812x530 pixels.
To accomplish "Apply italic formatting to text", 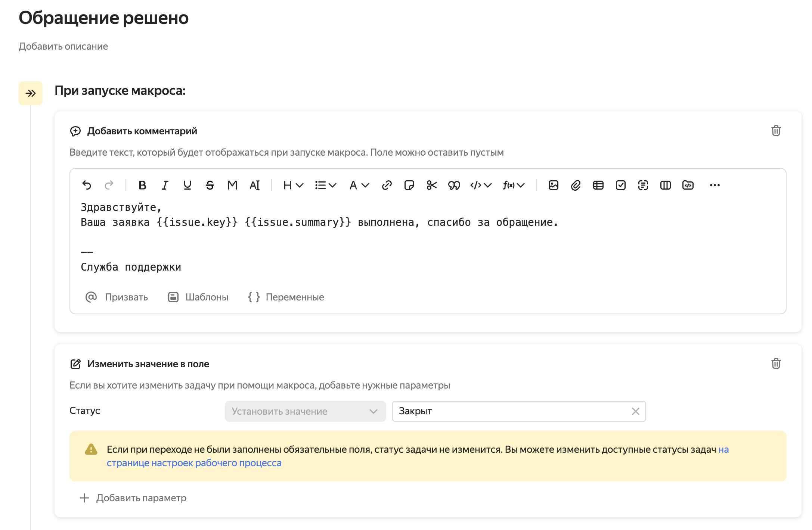I will pos(165,185).
